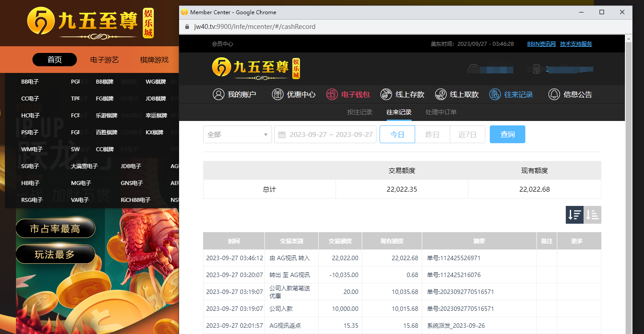Open the 全部 transaction type dropdown
This screenshot has height=334, width=644.
(237, 134)
